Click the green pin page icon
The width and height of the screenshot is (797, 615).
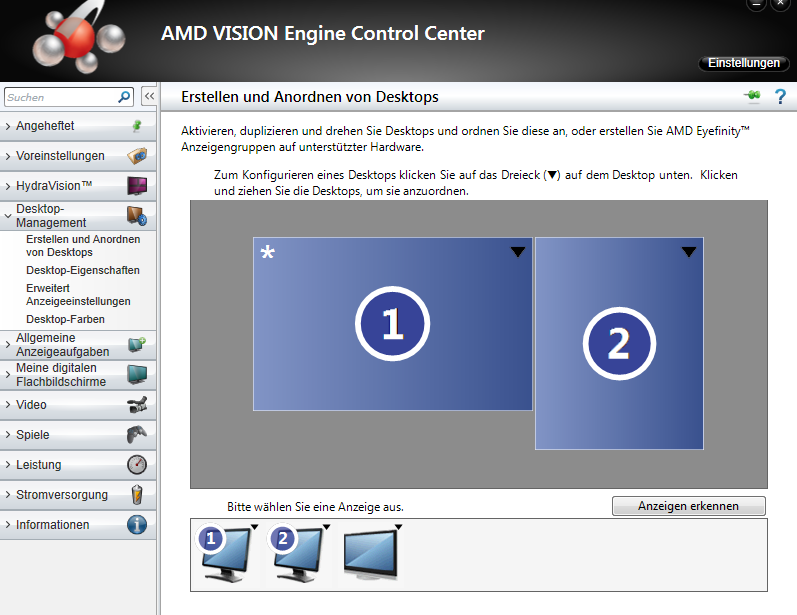[753, 96]
